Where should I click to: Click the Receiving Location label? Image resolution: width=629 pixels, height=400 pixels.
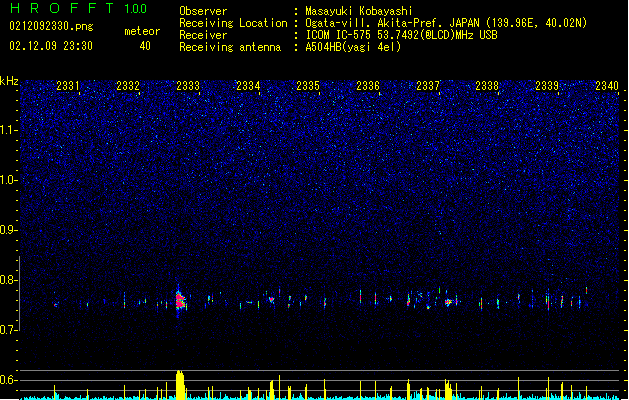pos(233,23)
